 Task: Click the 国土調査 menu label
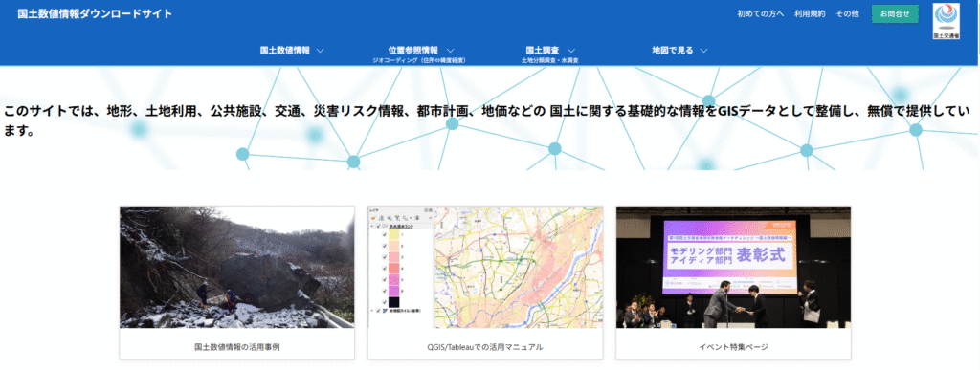pyautogui.click(x=543, y=51)
